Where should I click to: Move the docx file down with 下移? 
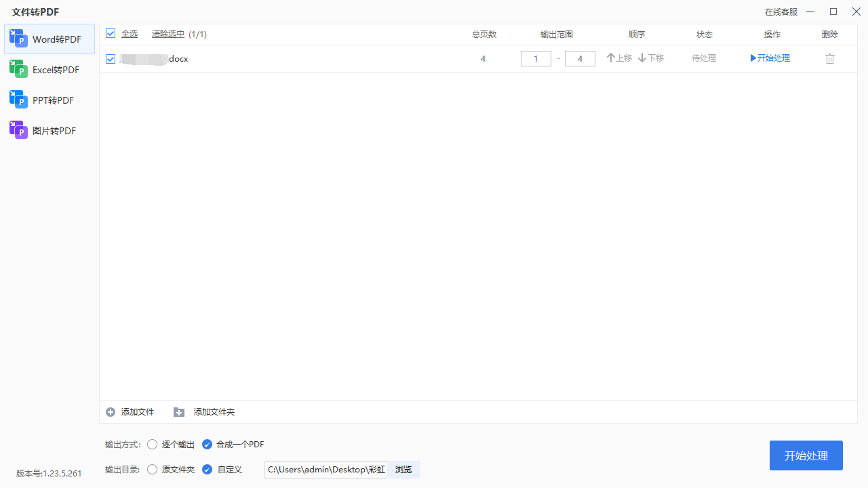(651, 58)
